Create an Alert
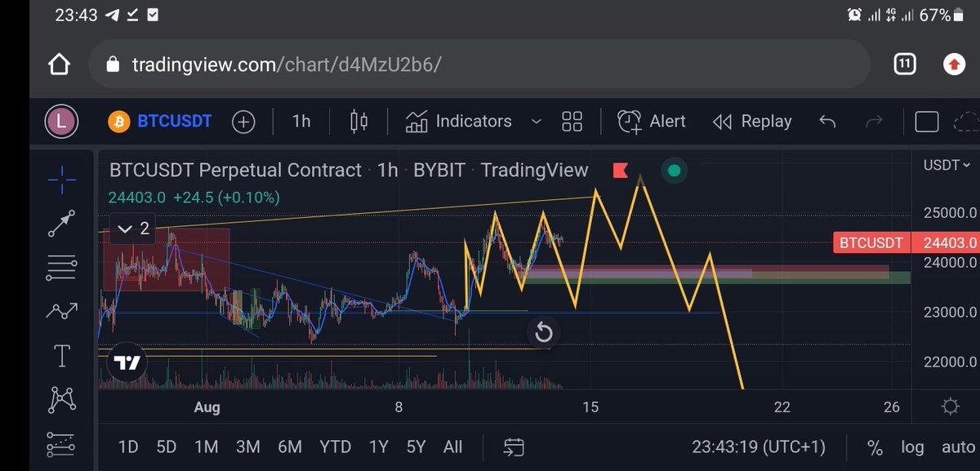 [652, 122]
